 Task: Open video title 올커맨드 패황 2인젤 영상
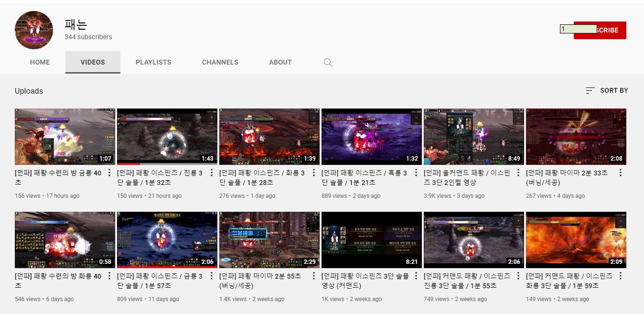468,178
